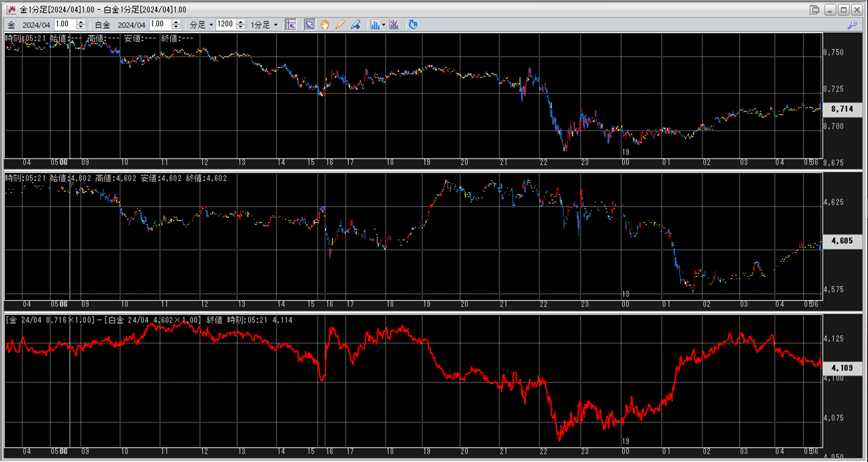Open the bar chart icon's dropdown arrow
The image size is (868, 462).
tap(384, 25)
